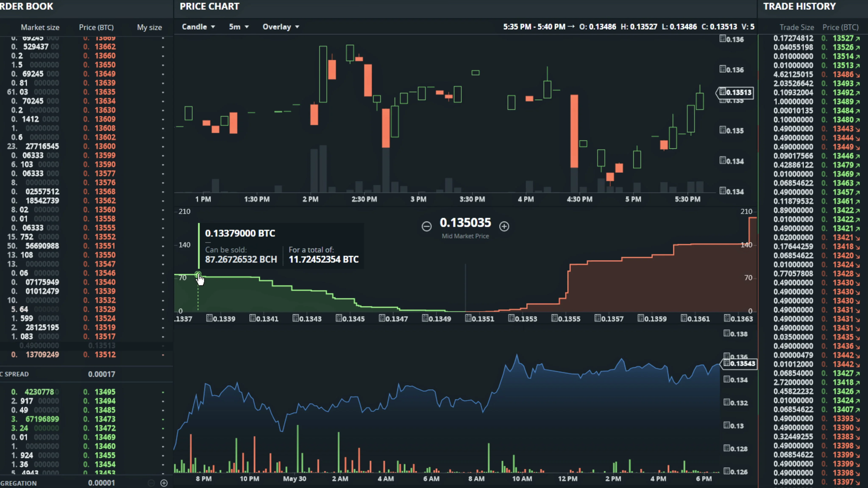Image resolution: width=868 pixels, height=488 pixels.
Task: Click the trade history Price (BTC) header
Action: 840,27
